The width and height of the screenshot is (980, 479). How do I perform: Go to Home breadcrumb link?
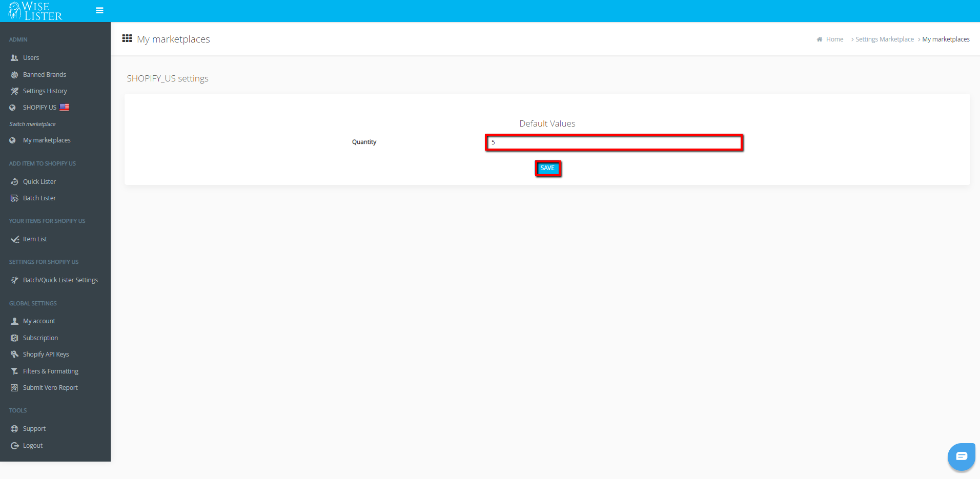834,39
